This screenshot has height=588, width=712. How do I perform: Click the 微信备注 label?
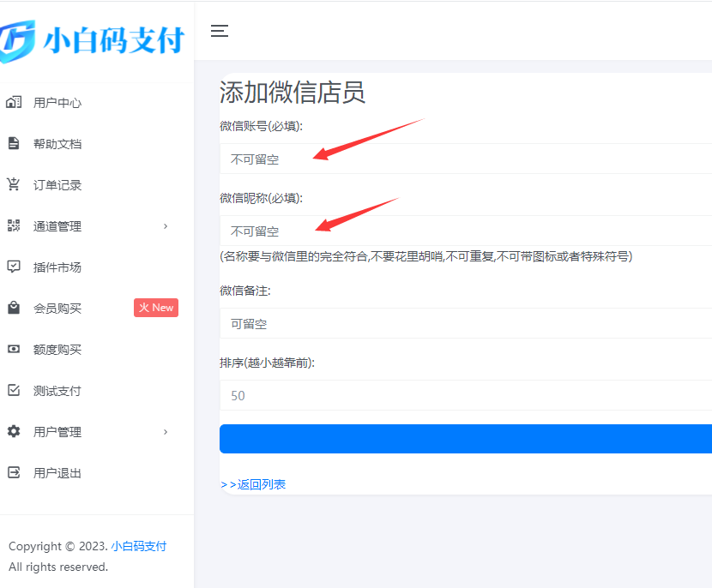[x=245, y=291]
